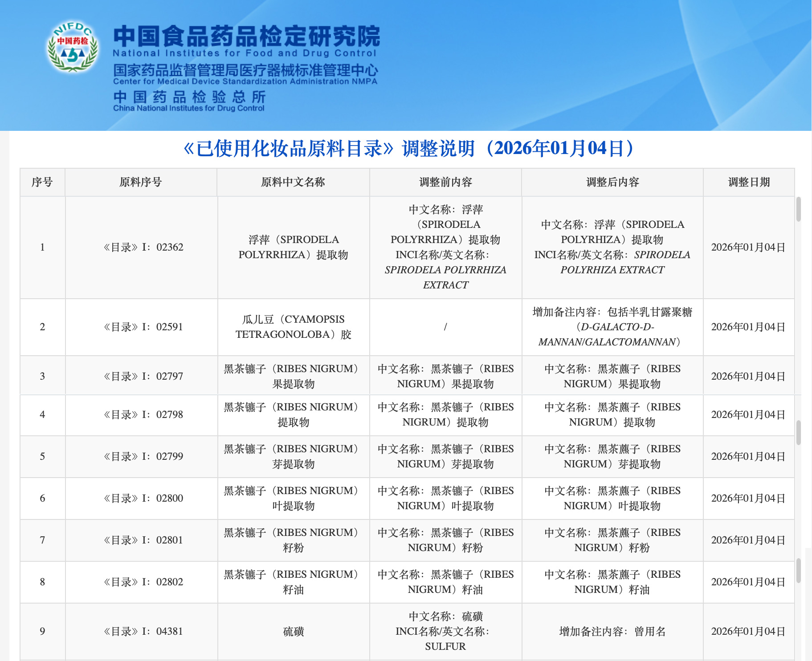The height and width of the screenshot is (661, 812).
Task: Click the 原料序号 column header
Action: tap(141, 182)
